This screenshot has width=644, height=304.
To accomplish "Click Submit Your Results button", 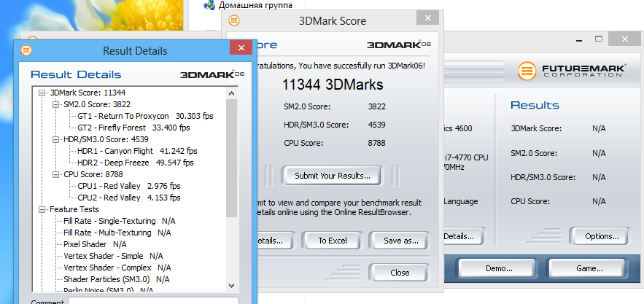I will point(333,176).
